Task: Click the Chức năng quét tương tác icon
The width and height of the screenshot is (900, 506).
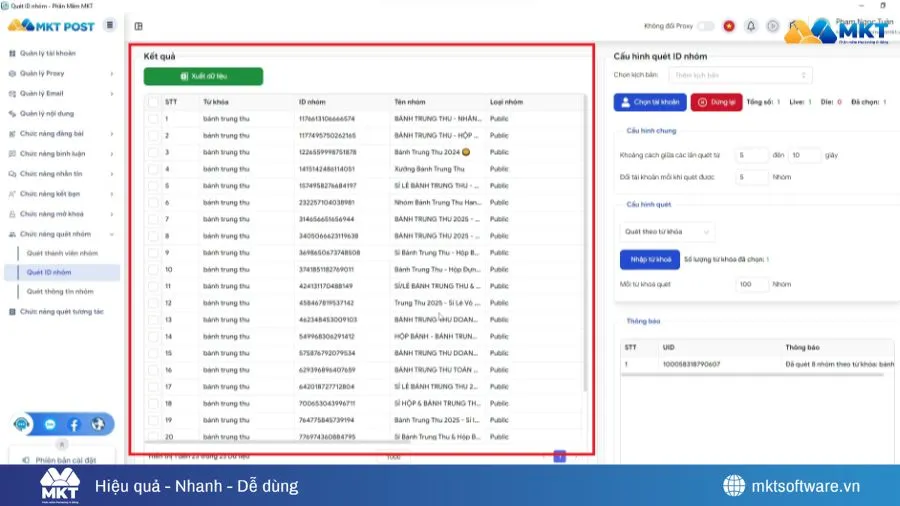Action: coord(12,312)
